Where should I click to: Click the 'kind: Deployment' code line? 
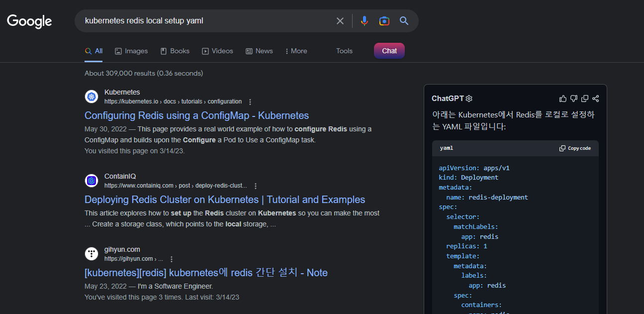[x=468, y=177]
